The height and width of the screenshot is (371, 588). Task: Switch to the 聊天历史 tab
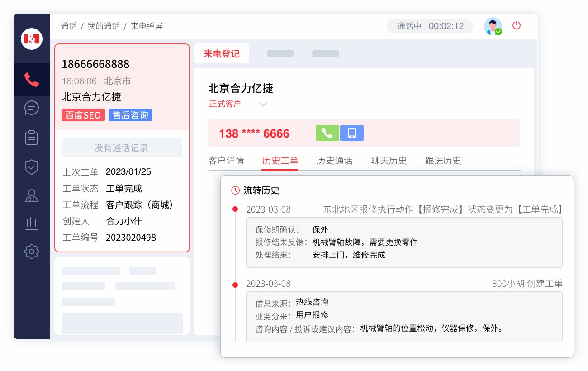(x=389, y=161)
